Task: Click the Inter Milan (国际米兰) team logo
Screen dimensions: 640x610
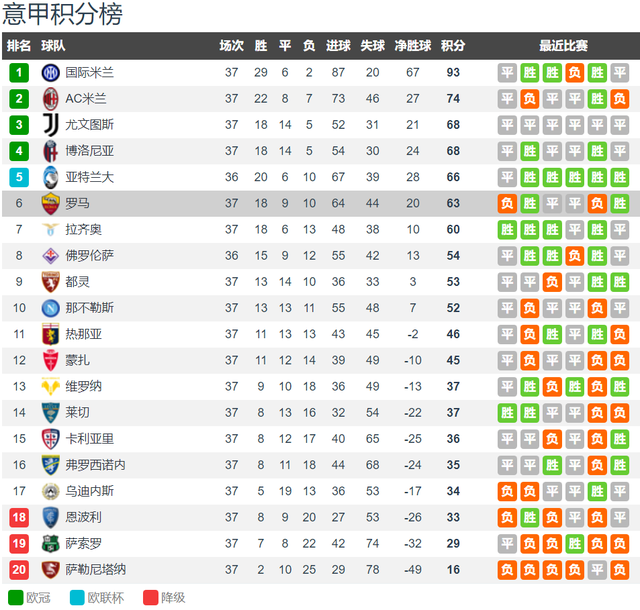Action: 51,73
